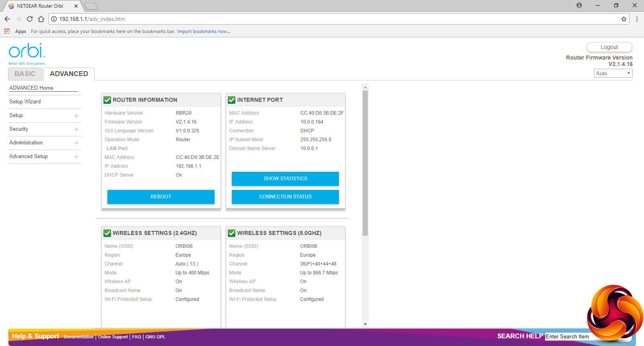Open the GNU GPL link
The width and height of the screenshot is (644, 346).
(x=155, y=337)
